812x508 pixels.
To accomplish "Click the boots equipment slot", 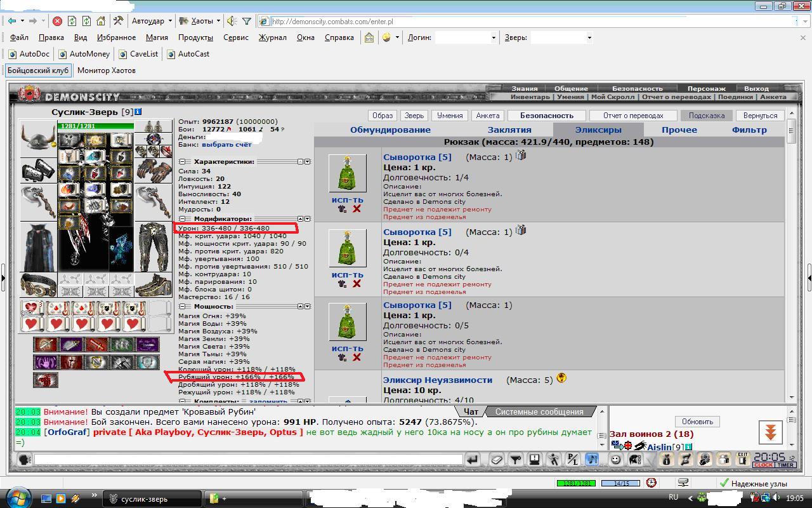I will click(x=153, y=285).
